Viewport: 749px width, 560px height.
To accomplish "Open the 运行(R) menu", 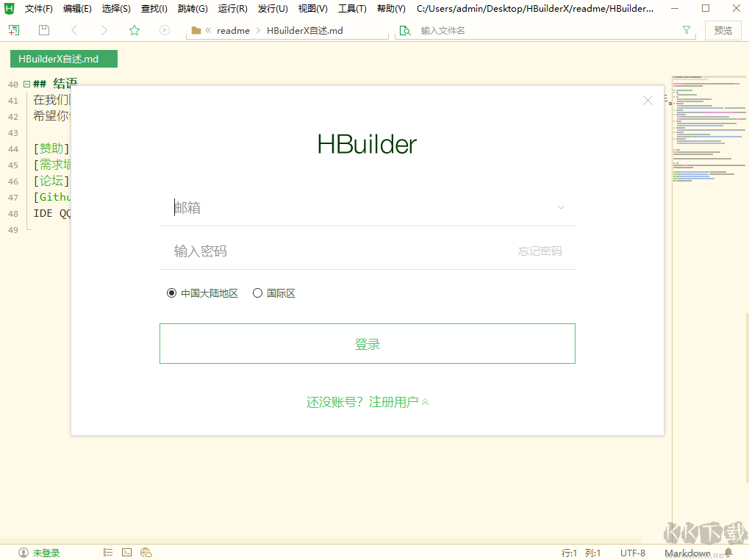I will click(x=232, y=9).
